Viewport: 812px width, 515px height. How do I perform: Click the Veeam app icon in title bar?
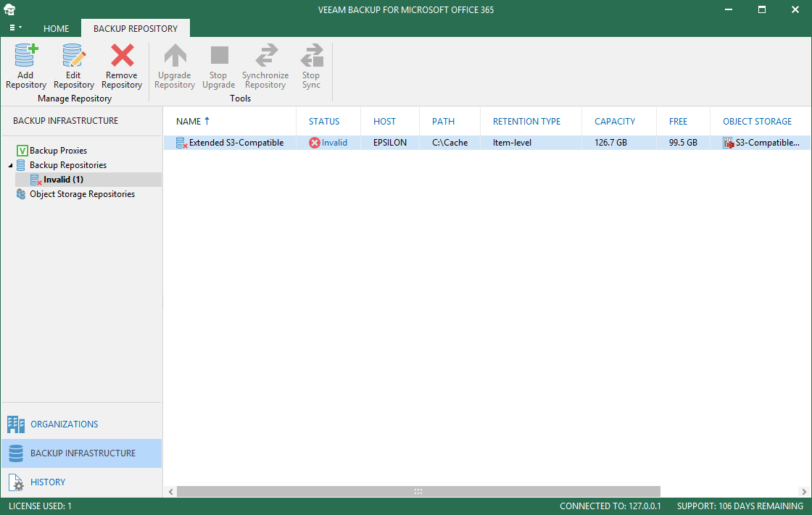[9, 9]
